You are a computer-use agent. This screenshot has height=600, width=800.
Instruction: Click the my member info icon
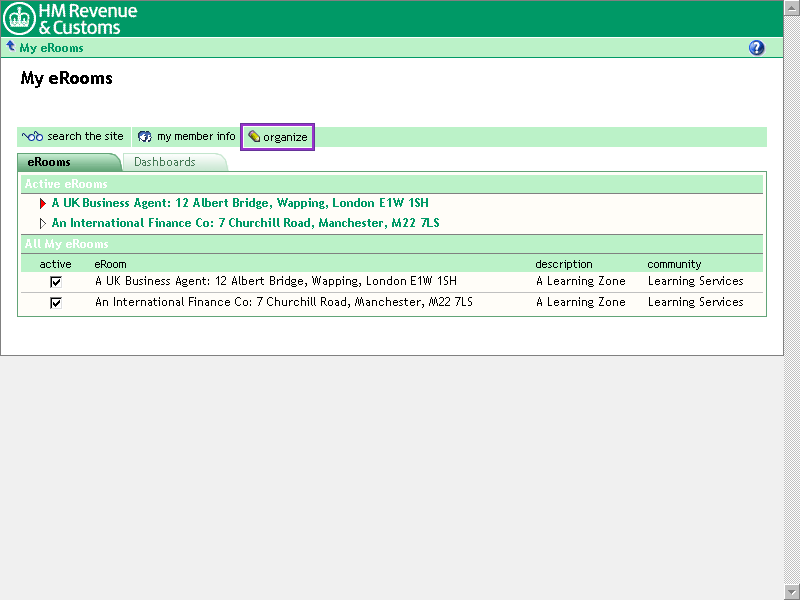145,137
